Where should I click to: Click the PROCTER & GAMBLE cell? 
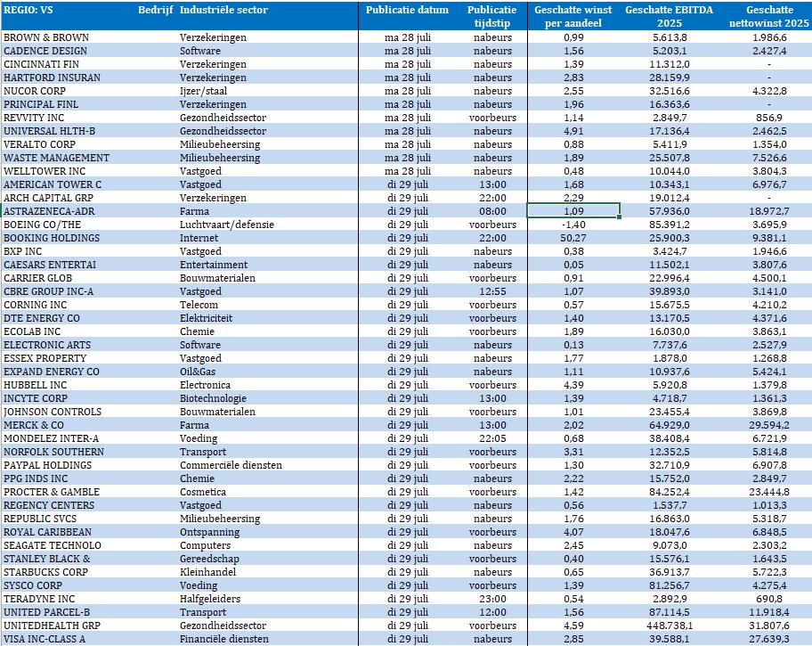point(52,492)
